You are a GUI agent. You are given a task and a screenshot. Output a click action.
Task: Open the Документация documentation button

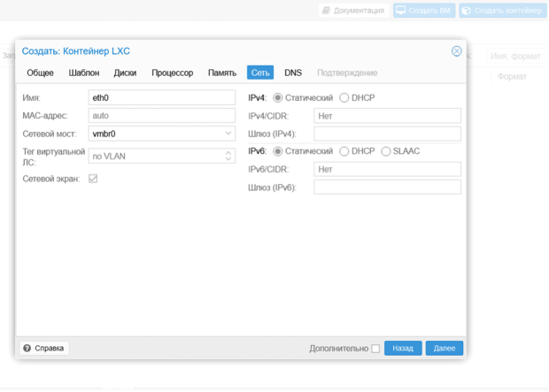tap(353, 11)
